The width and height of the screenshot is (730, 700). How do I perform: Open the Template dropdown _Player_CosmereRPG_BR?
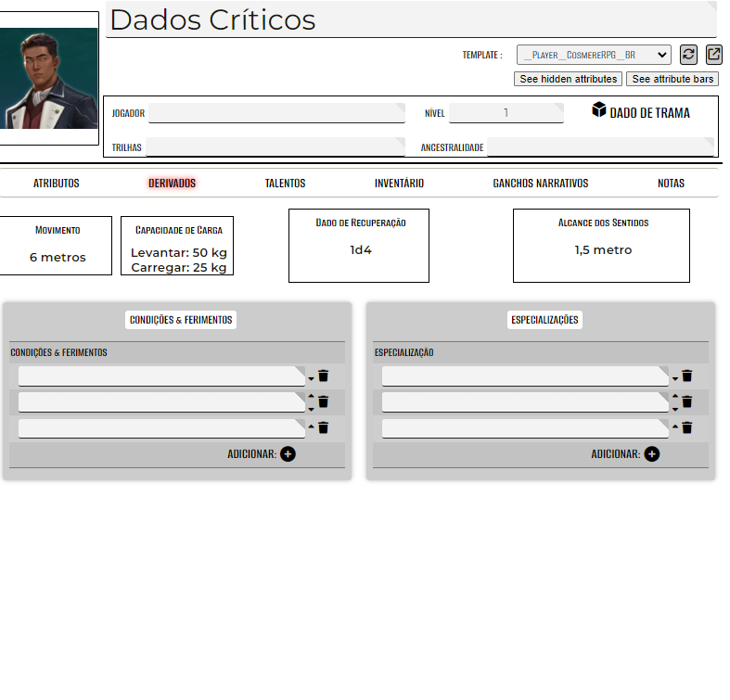click(x=594, y=55)
